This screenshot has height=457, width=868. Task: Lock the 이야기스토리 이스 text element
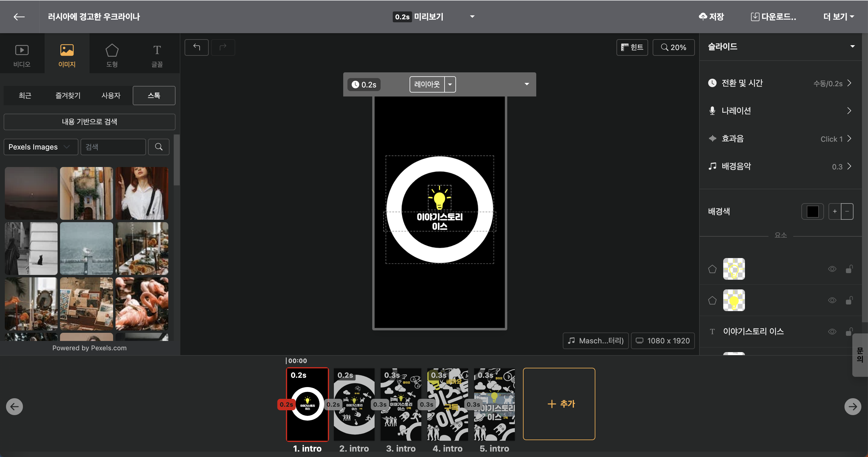coord(849,331)
